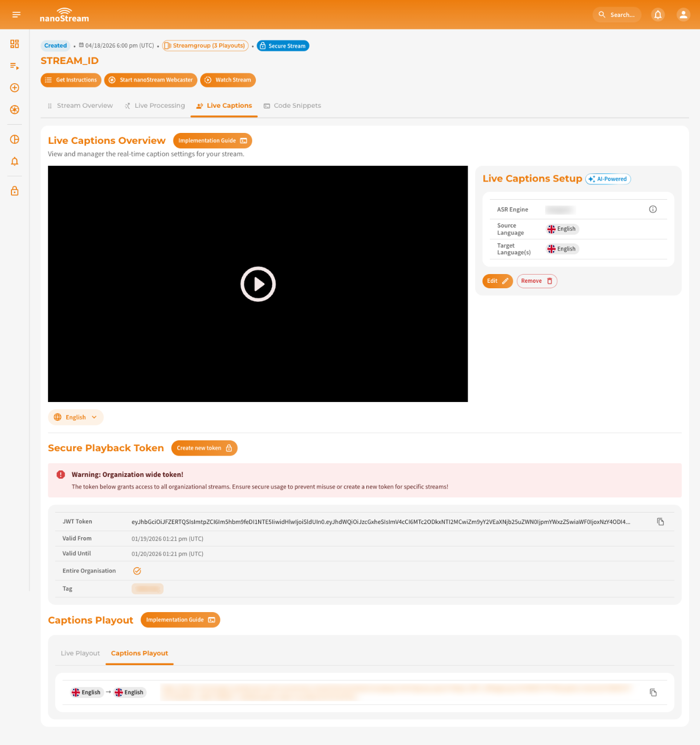
Task: Open the metrics pie chart icon
Action: tap(14, 139)
